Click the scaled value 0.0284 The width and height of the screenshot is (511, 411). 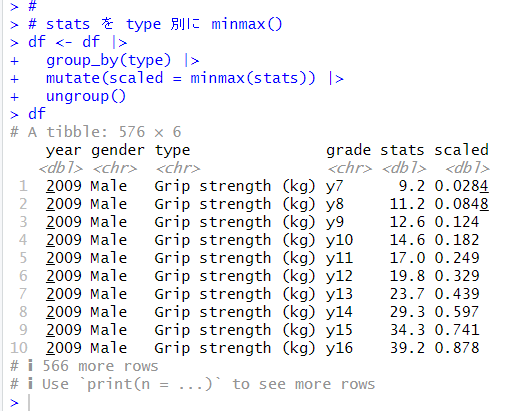[x=462, y=186]
